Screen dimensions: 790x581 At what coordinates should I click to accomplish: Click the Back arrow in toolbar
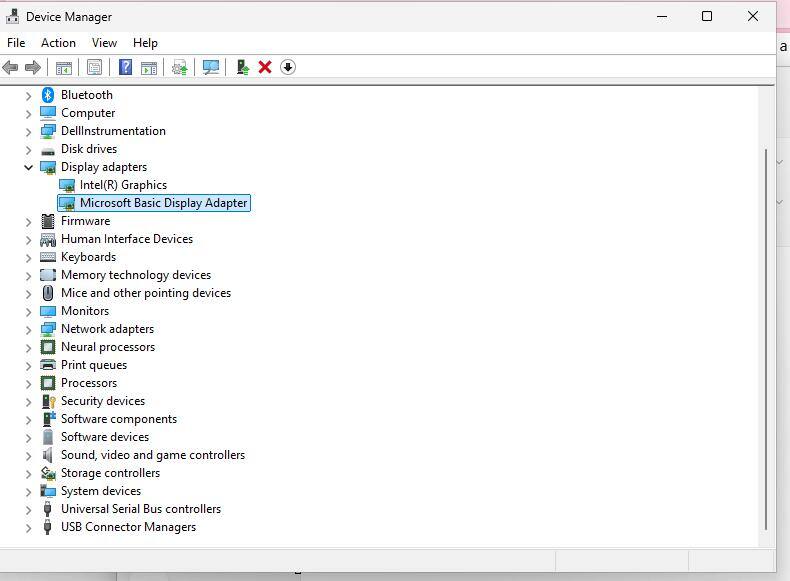point(11,67)
